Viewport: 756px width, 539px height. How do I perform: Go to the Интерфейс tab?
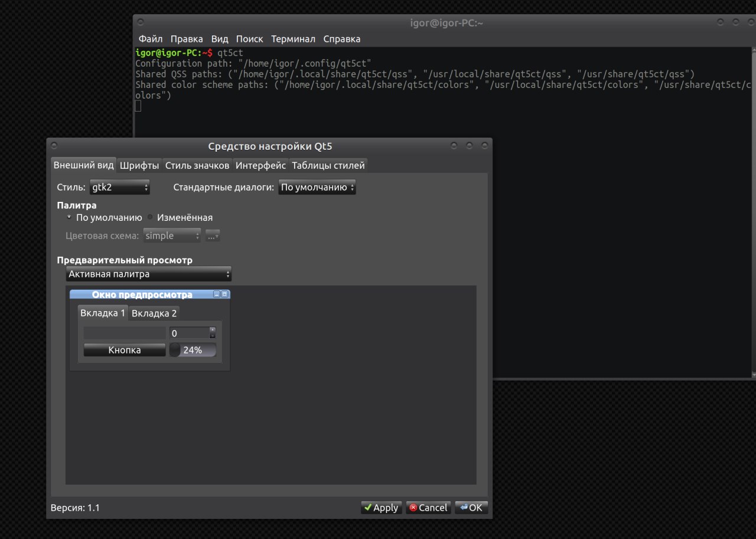[x=260, y=166]
